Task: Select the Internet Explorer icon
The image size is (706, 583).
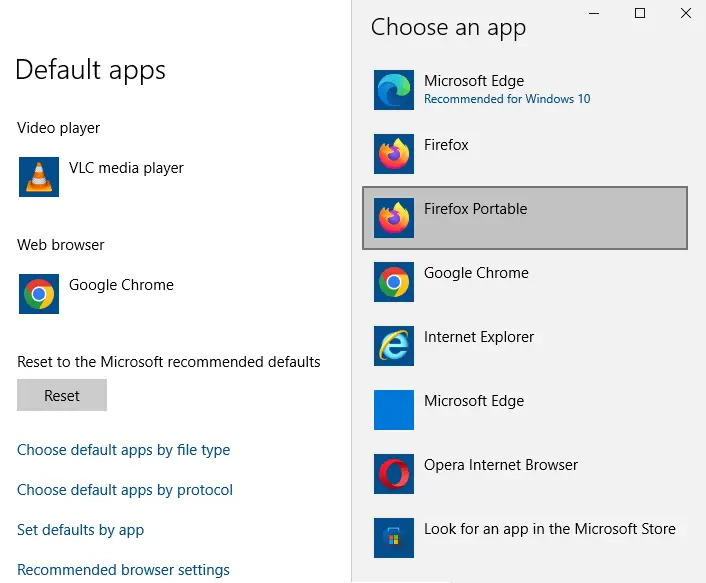Action: coord(394,346)
